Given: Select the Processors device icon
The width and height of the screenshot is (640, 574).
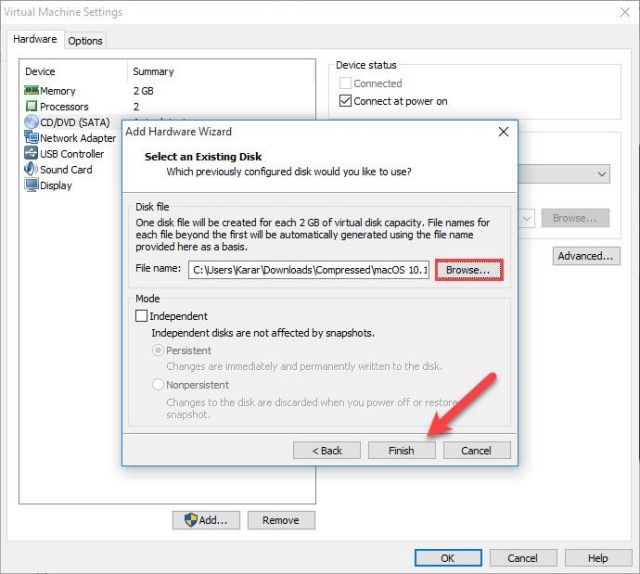Looking at the screenshot, I should [x=31, y=106].
